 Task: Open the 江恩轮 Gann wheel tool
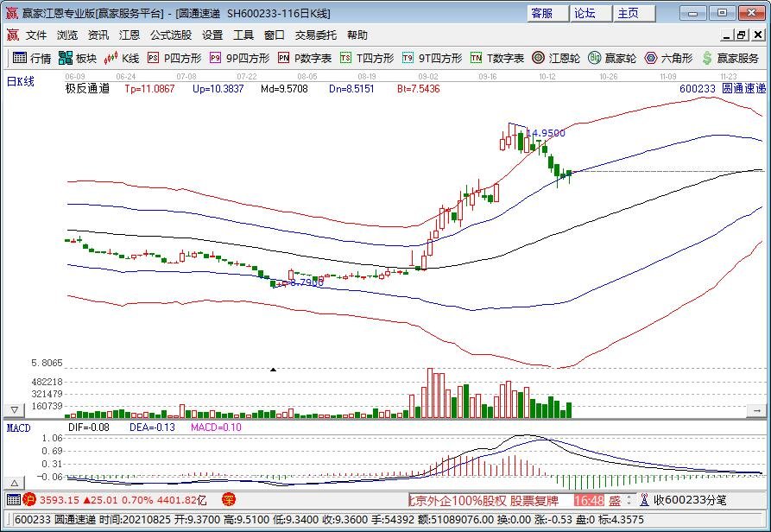pyautogui.click(x=556, y=58)
